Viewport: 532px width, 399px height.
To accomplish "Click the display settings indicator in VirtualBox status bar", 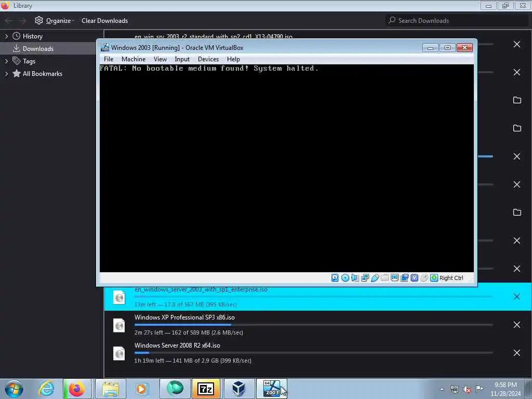I will pos(395,278).
